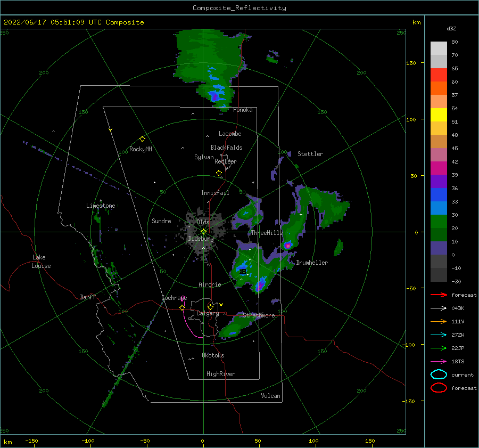Click the RockyMH label
This screenshot has height=448, width=479.
tap(141, 149)
